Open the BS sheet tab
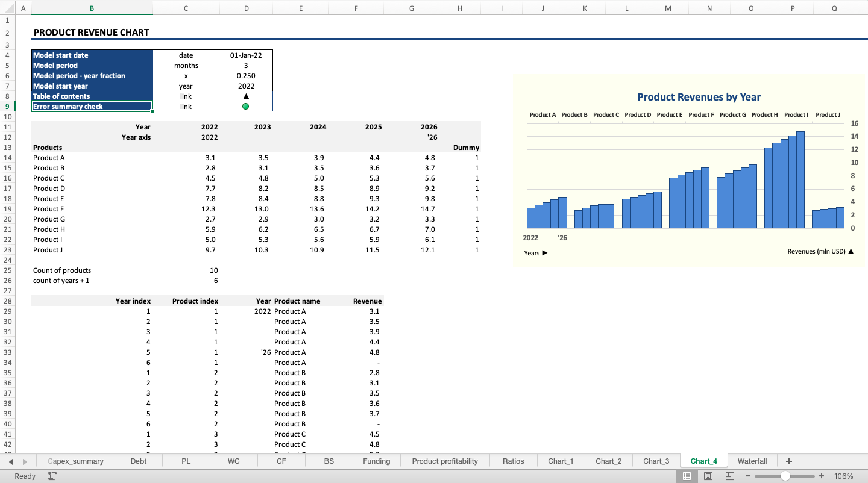 329,461
